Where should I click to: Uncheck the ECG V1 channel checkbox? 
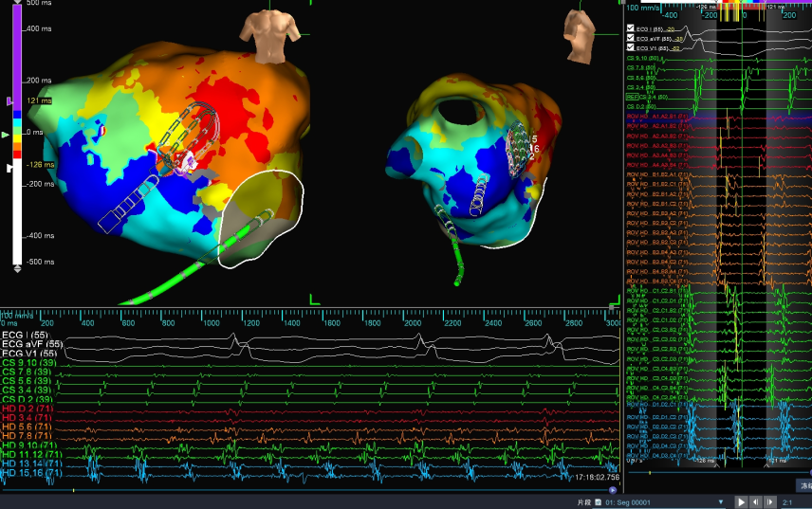[x=630, y=47]
